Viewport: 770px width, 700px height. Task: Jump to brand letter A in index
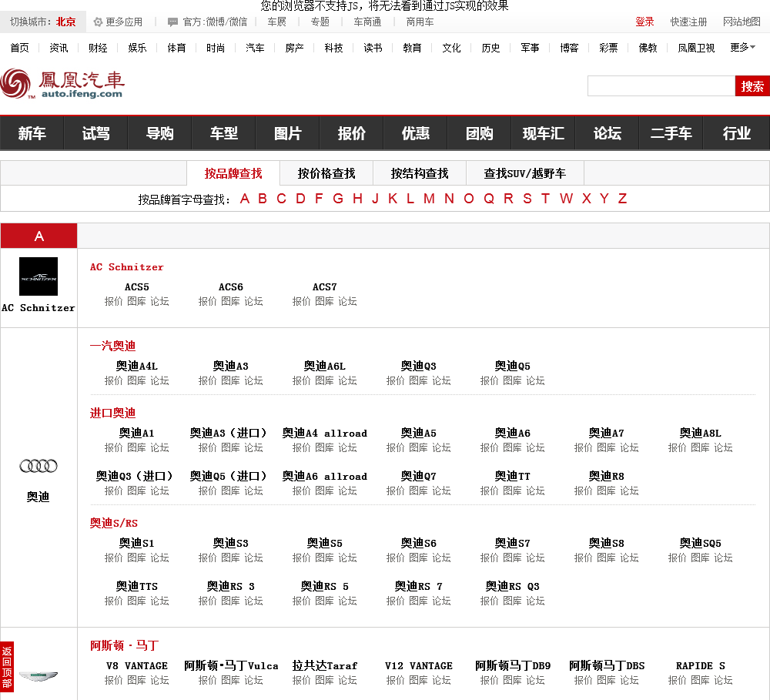coord(245,199)
